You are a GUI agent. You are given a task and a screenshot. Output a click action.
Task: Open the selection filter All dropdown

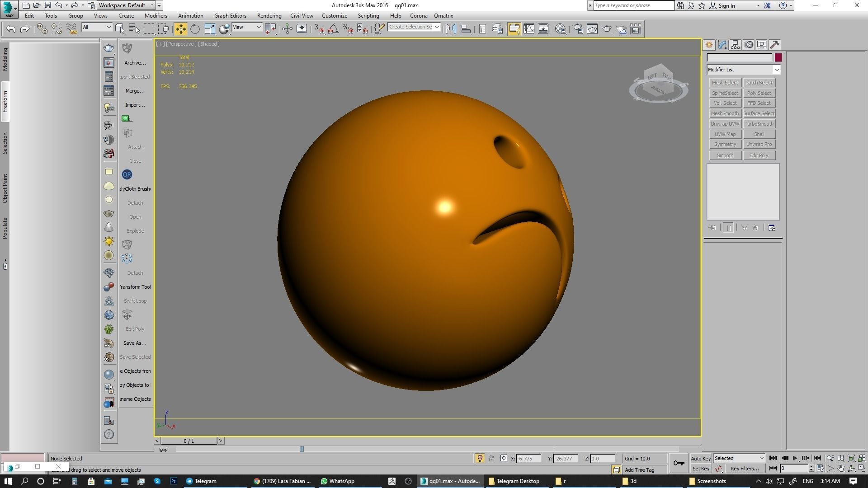coord(97,28)
